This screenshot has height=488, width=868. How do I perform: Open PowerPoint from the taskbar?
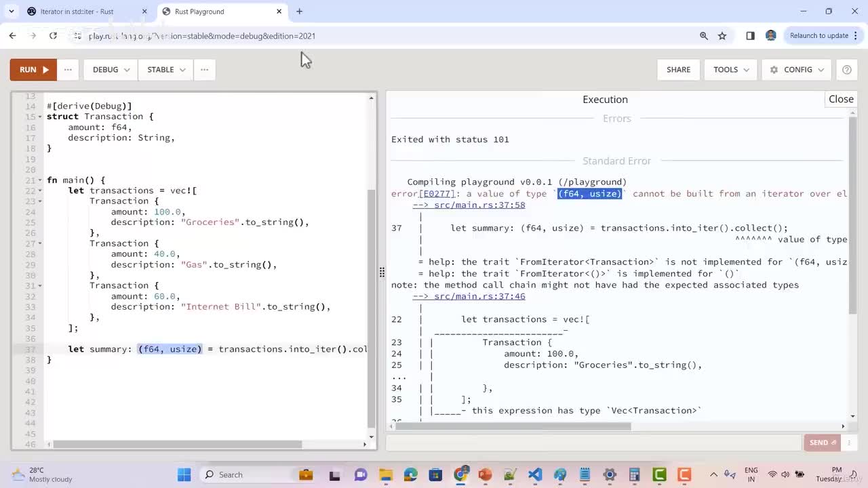(485, 474)
